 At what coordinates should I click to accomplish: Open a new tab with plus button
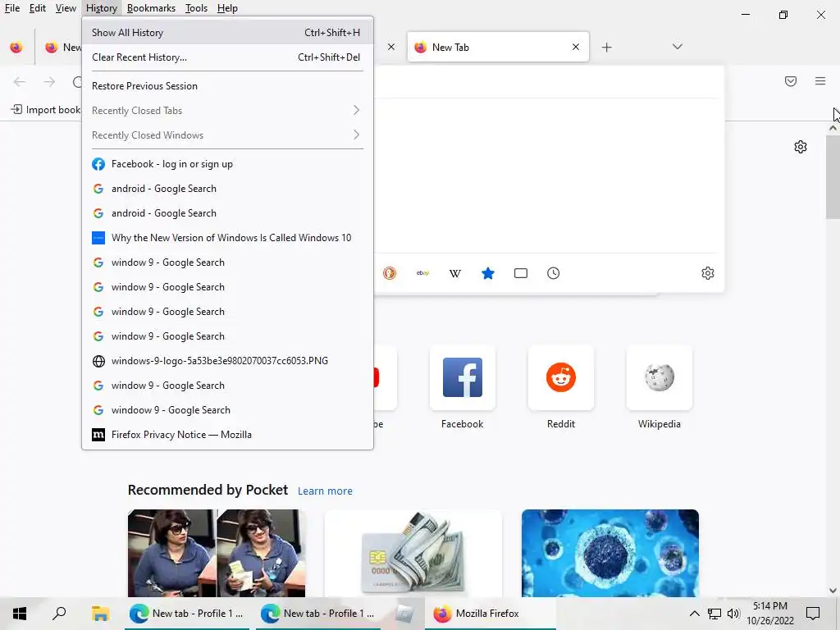pos(606,47)
